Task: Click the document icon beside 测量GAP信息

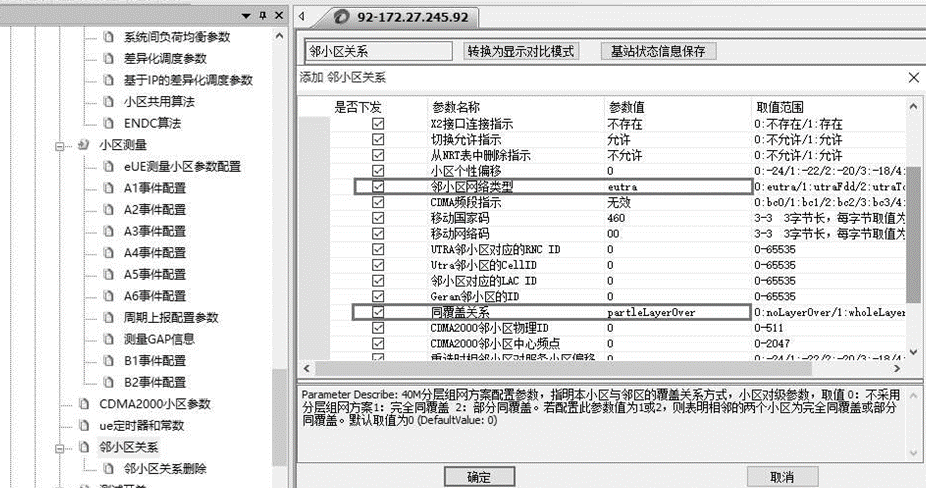Action: pyautogui.click(x=108, y=339)
